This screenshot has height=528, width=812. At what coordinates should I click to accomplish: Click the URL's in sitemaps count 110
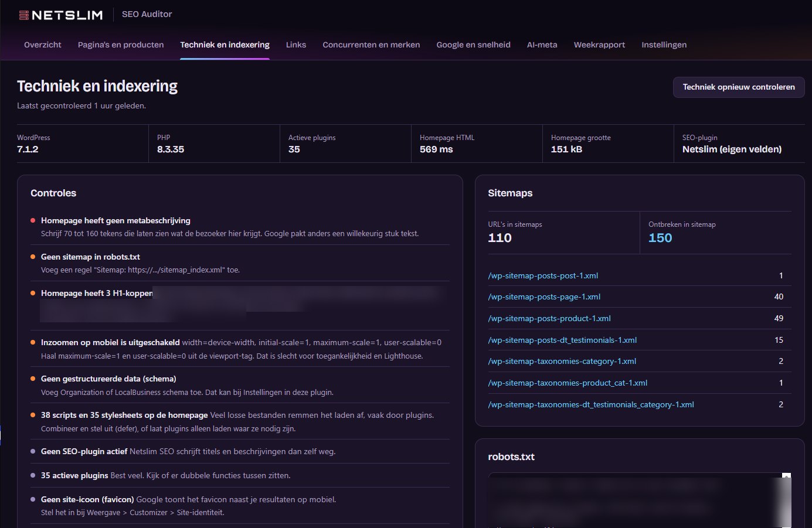click(500, 238)
